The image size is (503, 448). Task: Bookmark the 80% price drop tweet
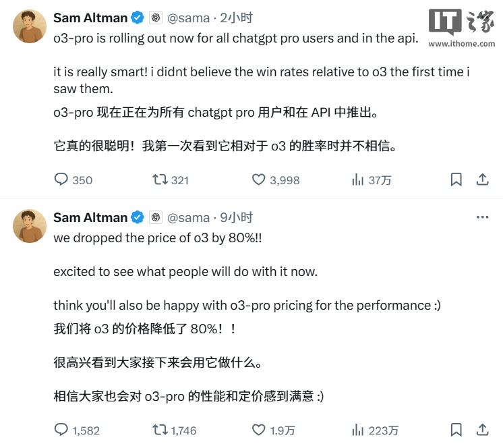tap(456, 430)
